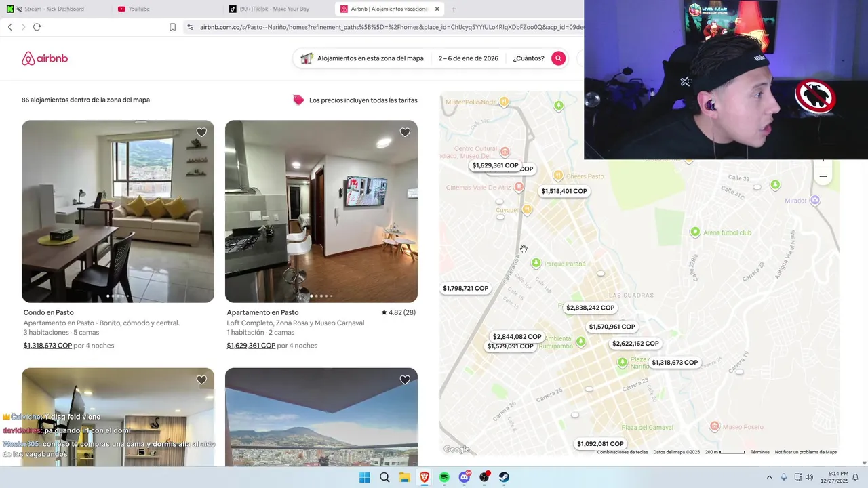Select the $1,629,361 COP map price marker
Screen dimensions: 868x488
(x=495, y=165)
